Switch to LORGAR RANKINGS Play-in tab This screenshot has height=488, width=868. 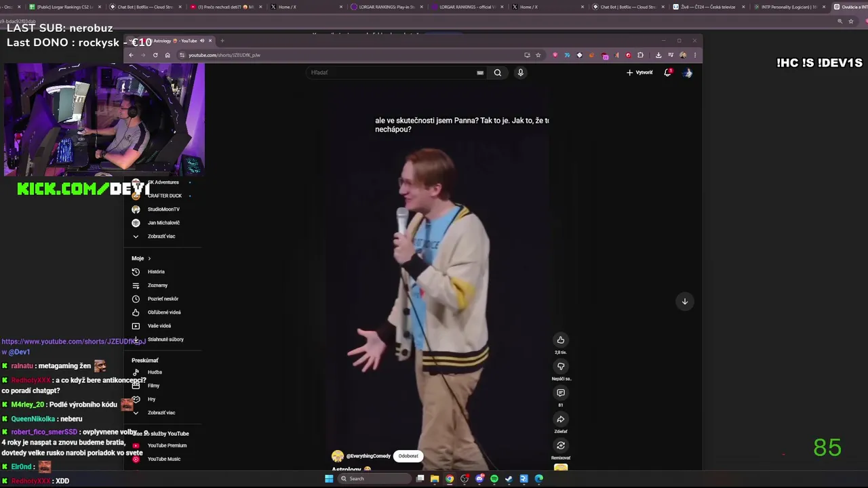(387, 7)
